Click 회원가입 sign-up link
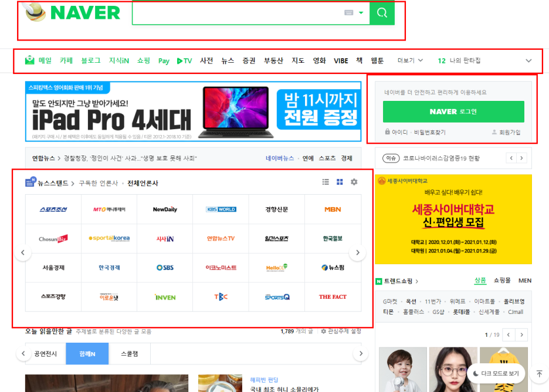The width and height of the screenshot is (549, 392). [x=506, y=132]
